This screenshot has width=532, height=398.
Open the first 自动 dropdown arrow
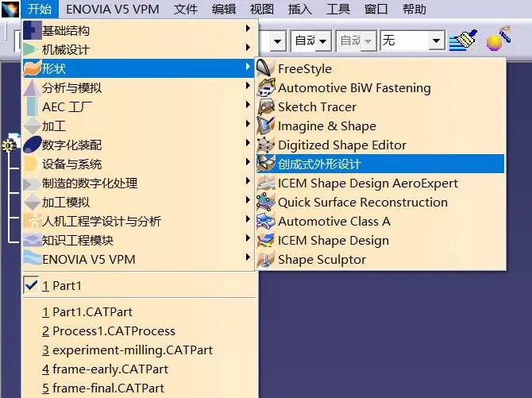[322, 41]
